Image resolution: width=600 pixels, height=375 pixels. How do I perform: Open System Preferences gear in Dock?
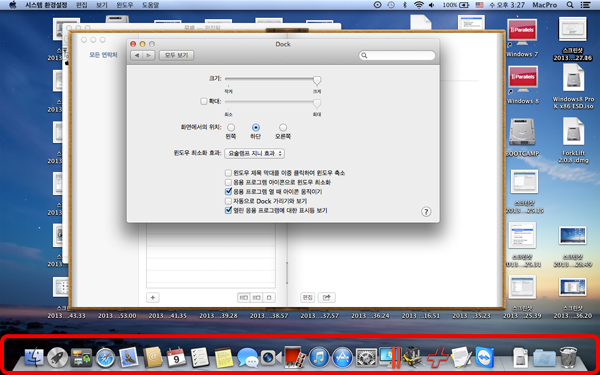pos(366,358)
